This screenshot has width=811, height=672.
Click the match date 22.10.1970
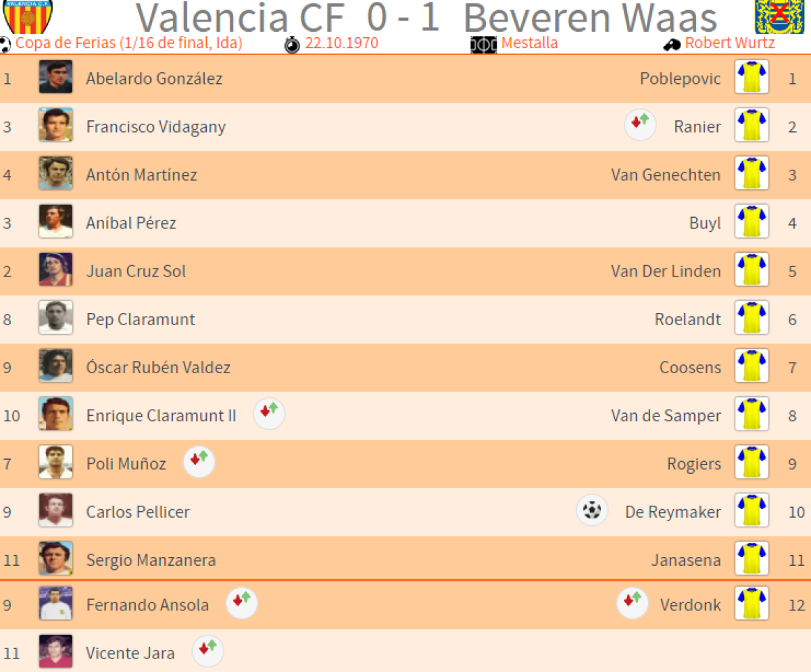tap(341, 44)
